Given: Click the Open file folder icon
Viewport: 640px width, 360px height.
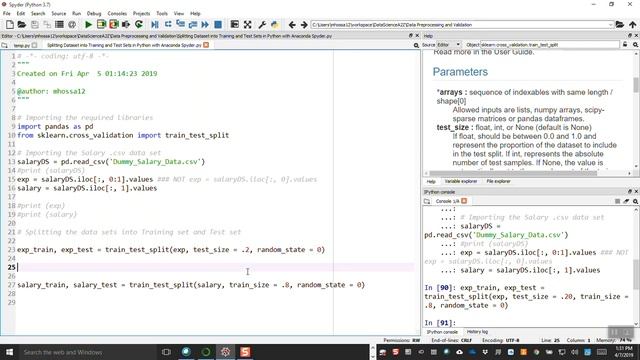Looking at the screenshot, I should pyautogui.click(x=22, y=24).
